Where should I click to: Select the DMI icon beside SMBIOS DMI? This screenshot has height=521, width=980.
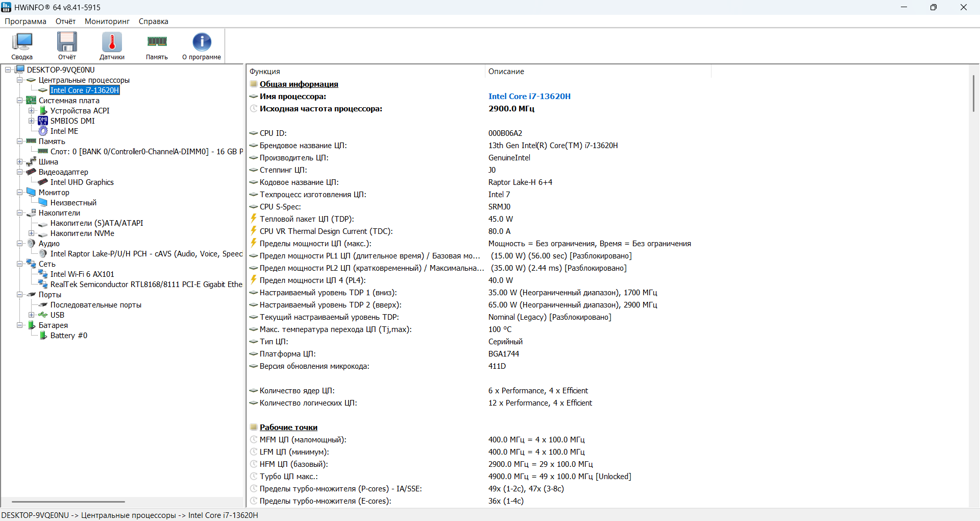pos(43,121)
